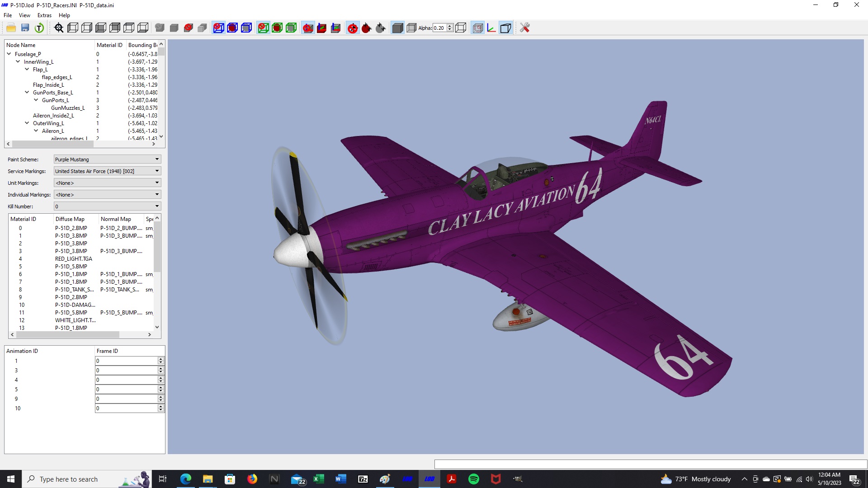
Task: Collapse the InnerWing_L node
Action: click(18, 61)
